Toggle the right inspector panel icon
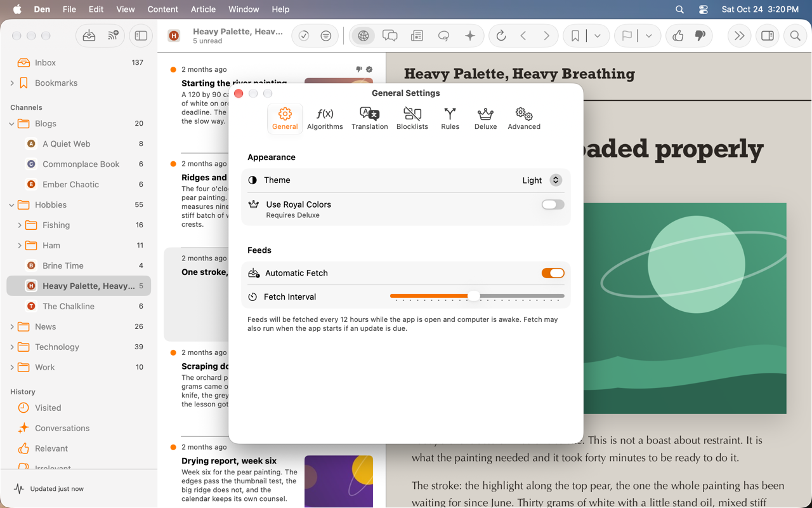The height and width of the screenshot is (508, 812). click(x=768, y=36)
